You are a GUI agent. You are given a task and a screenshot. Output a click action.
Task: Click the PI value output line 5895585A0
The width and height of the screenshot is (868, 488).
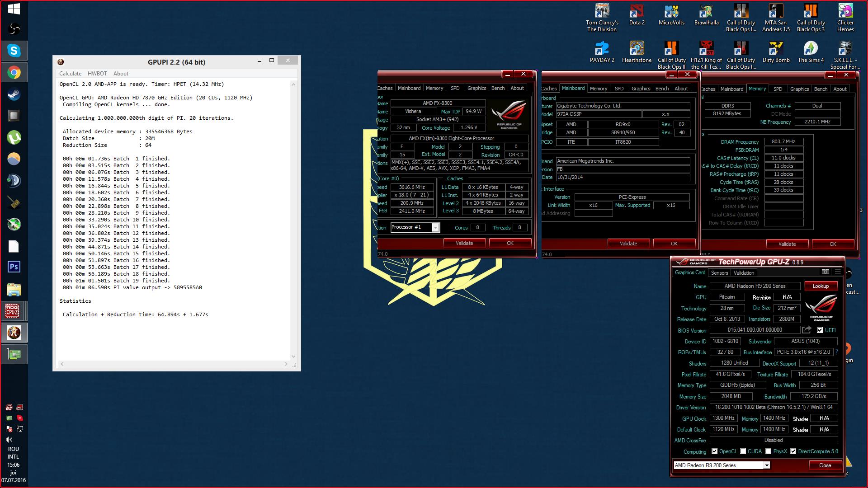132,287
